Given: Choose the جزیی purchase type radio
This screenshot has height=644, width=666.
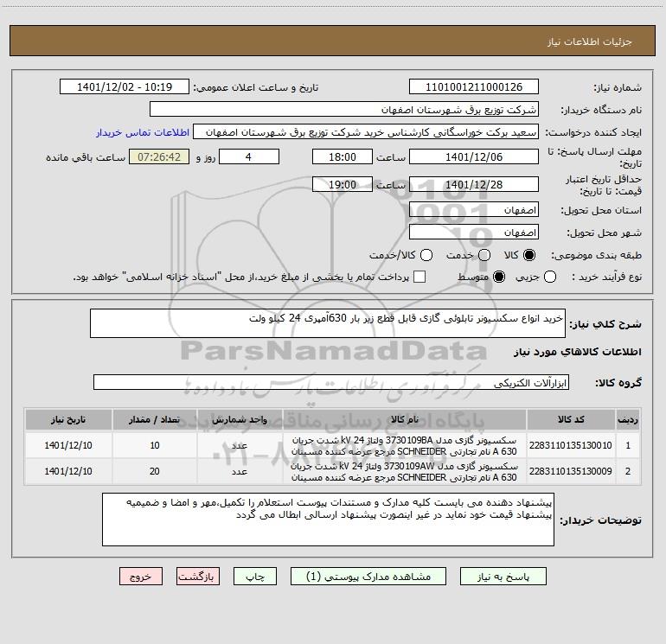Looking at the screenshot, I should click(x=550, y=277).
